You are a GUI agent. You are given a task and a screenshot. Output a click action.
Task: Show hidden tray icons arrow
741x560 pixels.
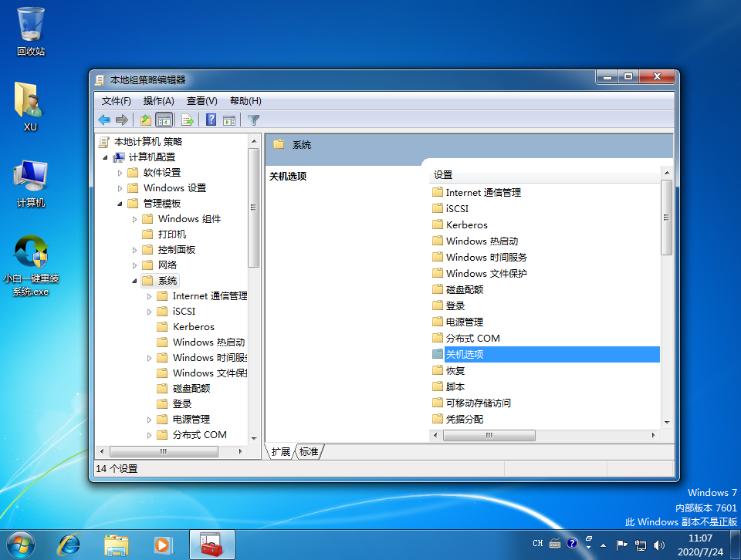603,545
